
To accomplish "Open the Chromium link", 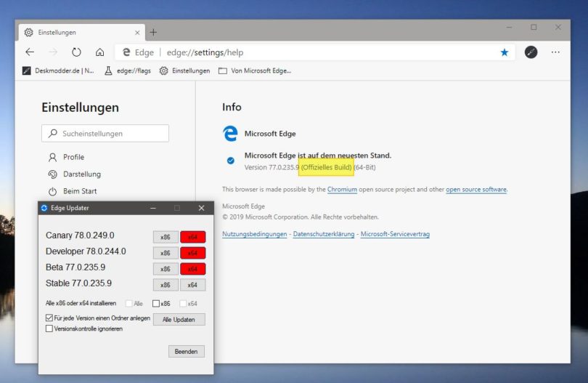I will click(x=342, y=189).
